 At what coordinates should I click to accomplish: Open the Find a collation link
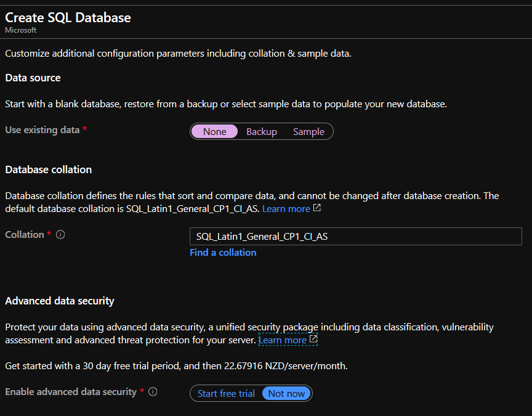click(x=223, y=252)
